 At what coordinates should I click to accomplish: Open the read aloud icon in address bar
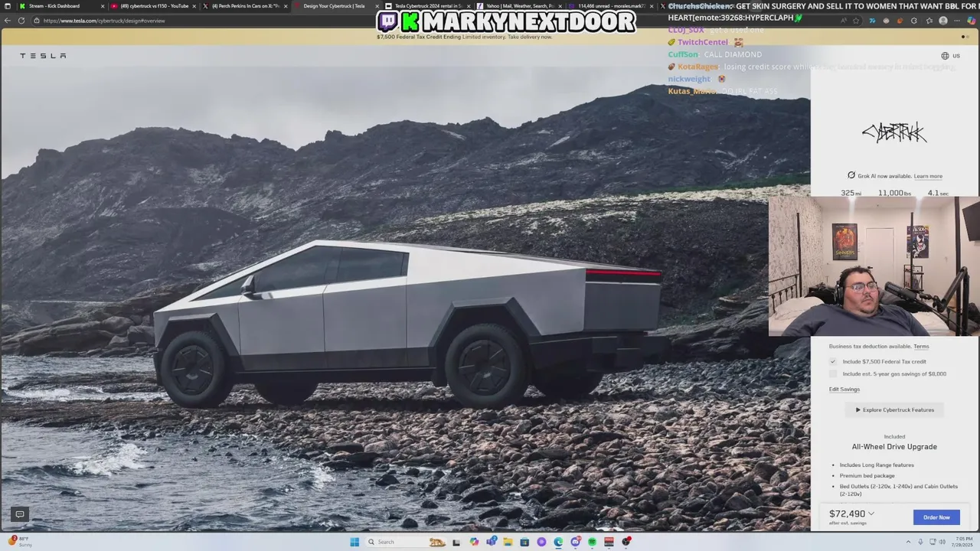click(844, 21)
